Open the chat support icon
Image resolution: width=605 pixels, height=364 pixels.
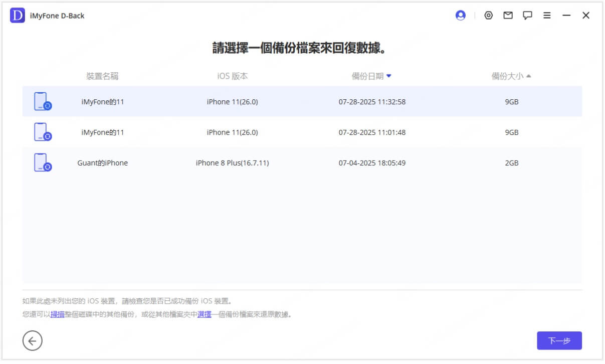point(527,15)
